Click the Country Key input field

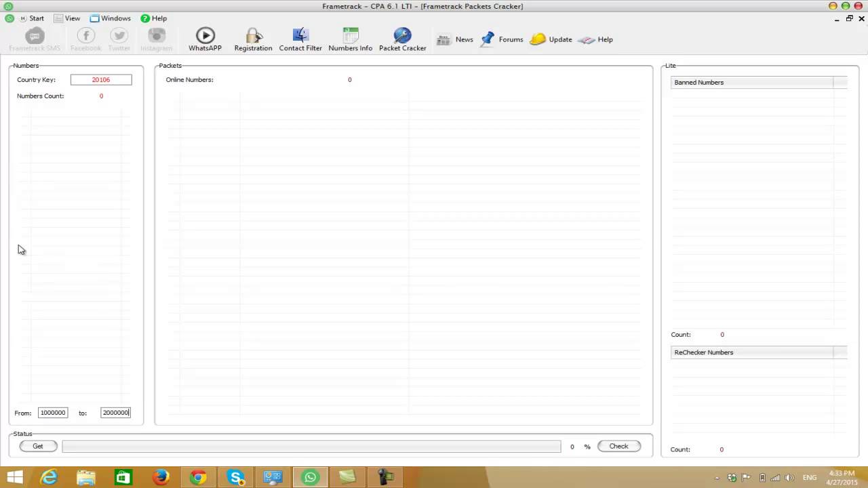click(101, 79)
